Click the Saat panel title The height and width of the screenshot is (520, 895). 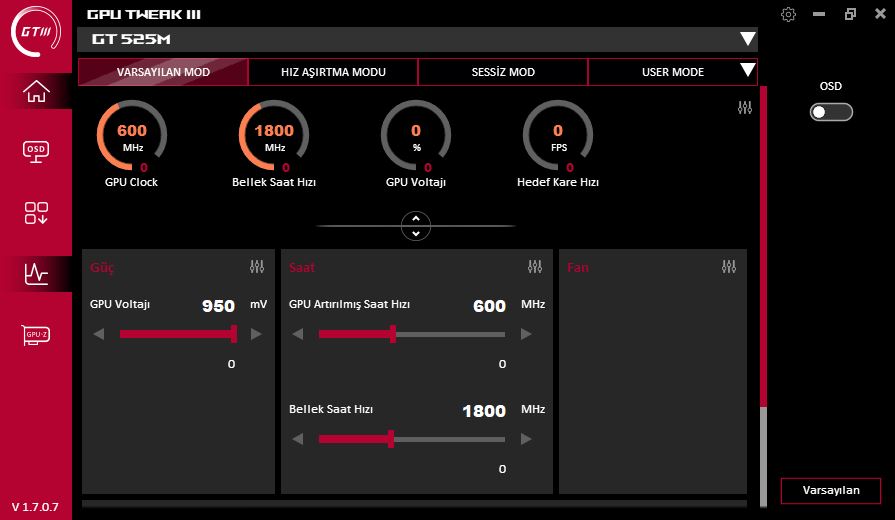301,267
